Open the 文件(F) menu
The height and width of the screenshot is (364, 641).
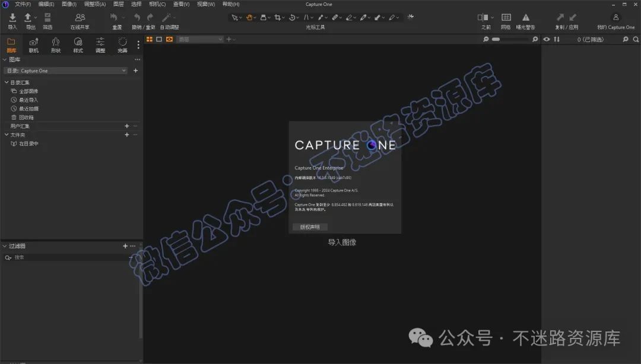23,4
